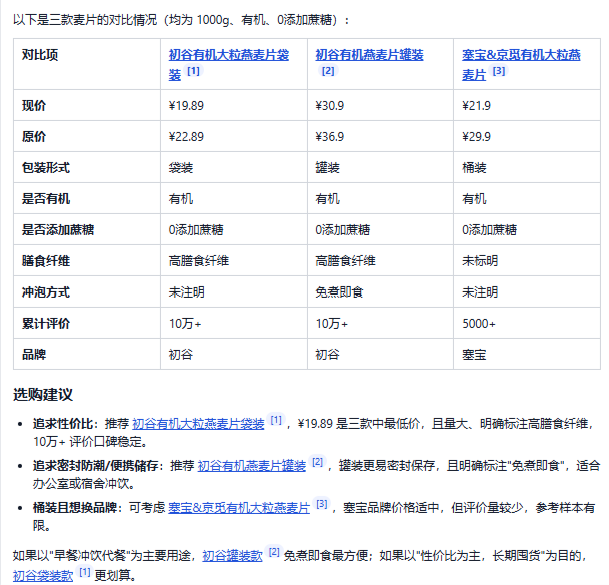609x585 pixels.
Task: Select the 冲泡方式 row label
Action: pyautogui.click(x=46, y=292)
